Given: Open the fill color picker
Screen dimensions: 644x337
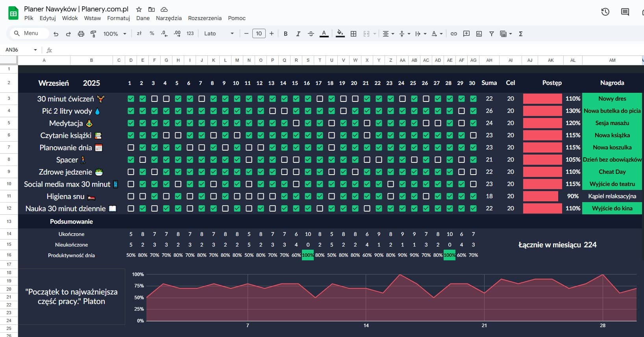Looking at the screenshot, I should (x=340, y=34).
